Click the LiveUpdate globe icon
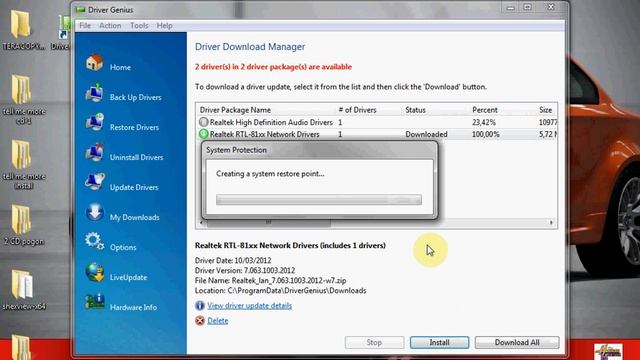The image size is (640, 360). [x=94, y=272]
